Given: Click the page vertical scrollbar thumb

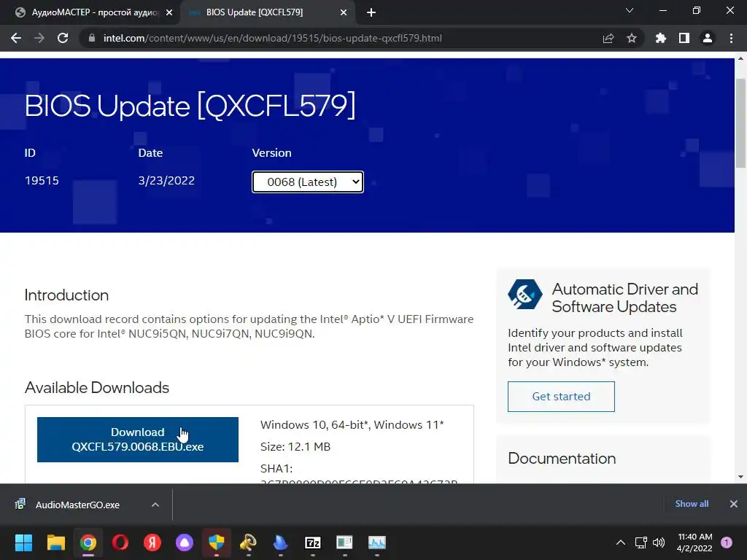Looking at the screenshot, I should pos(741,123).
